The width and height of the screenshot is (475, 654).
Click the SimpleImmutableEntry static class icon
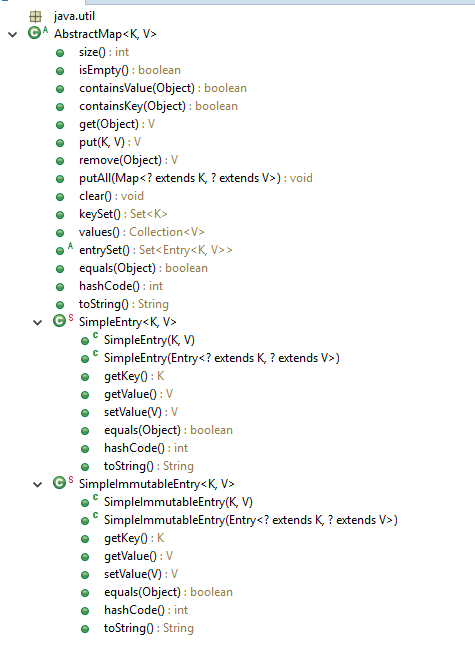[x=63, y=483]
